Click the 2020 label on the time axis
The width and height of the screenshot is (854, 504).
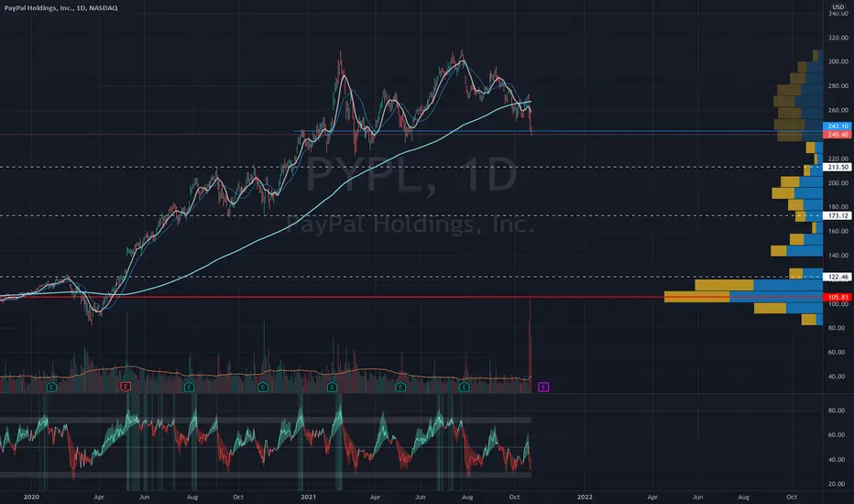click(31, 497)
